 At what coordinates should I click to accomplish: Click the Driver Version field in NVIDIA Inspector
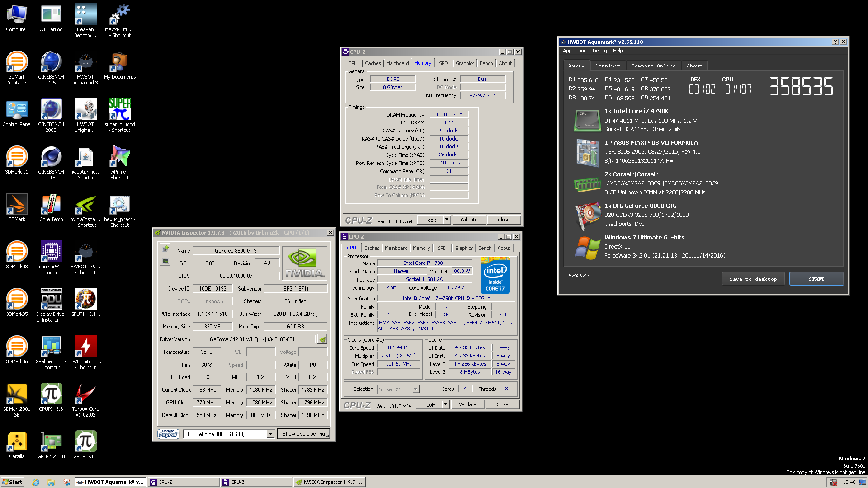[x=254, y=339]
